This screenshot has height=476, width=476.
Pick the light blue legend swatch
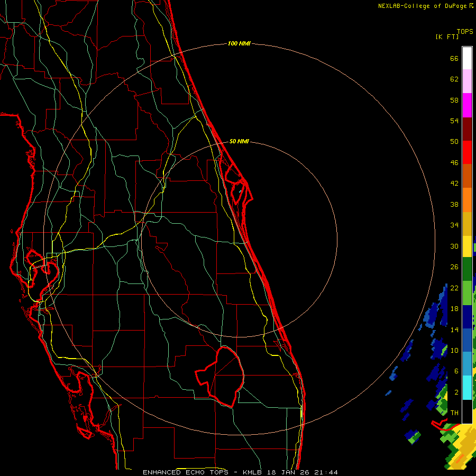tap(467, 364)
